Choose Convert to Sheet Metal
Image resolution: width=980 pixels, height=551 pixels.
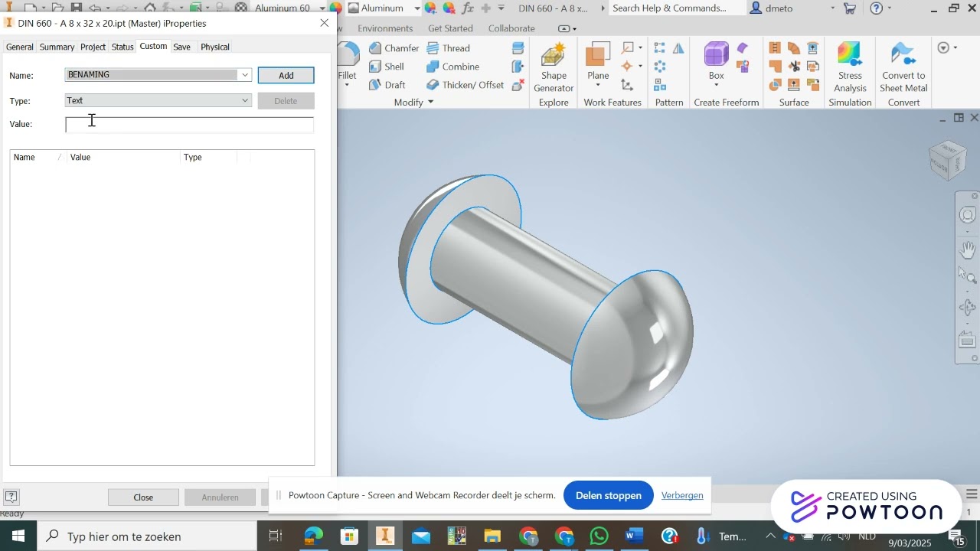click(x=903, y=68)
